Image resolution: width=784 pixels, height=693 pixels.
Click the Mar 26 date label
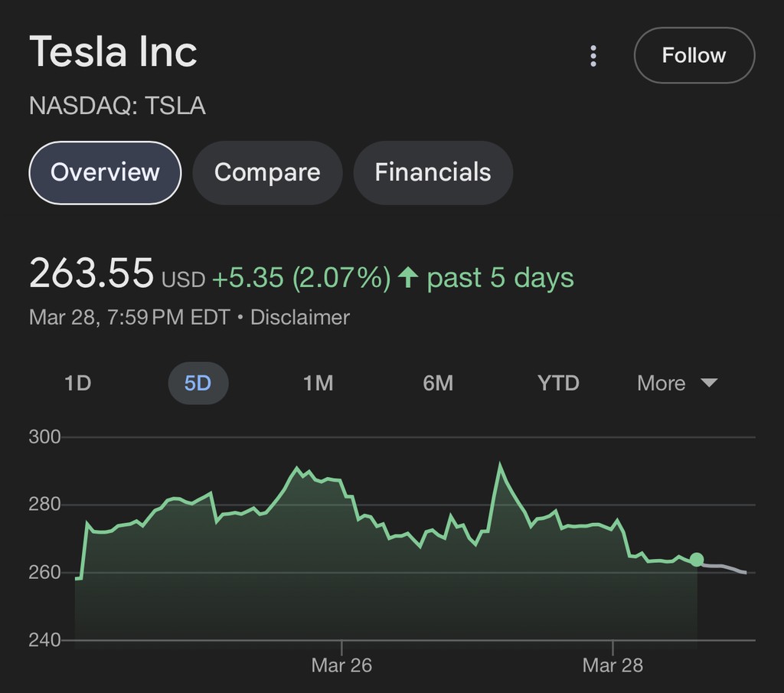click(x=341, y=665)
